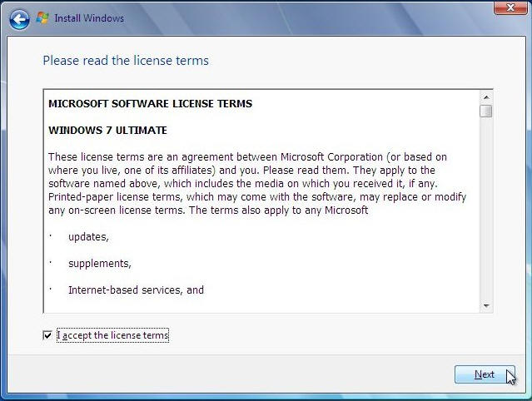Click the 'supplements,' bullet item
Image resolution: width=532 pixels, height=401 pixels.
[99, 264]
